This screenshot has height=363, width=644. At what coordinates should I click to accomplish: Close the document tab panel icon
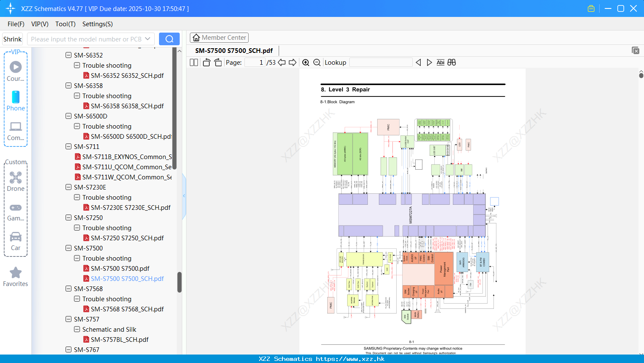(636, 50)
